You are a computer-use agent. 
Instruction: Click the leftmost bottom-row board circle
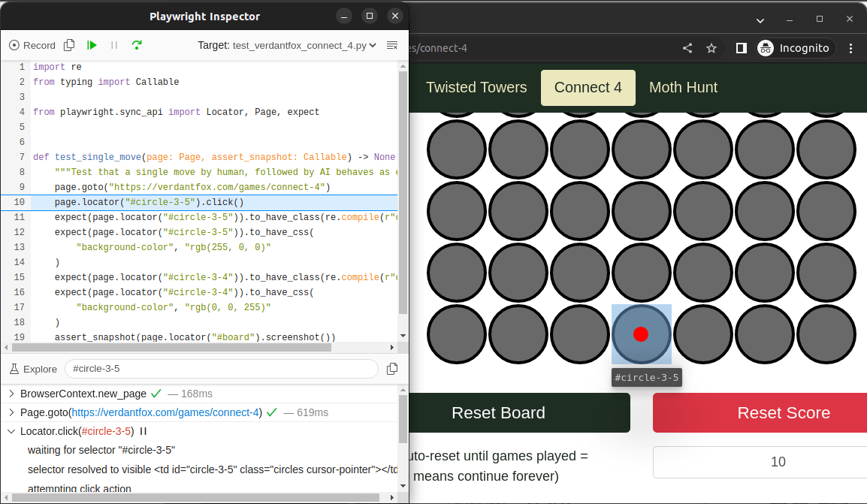tap(457, 334)
